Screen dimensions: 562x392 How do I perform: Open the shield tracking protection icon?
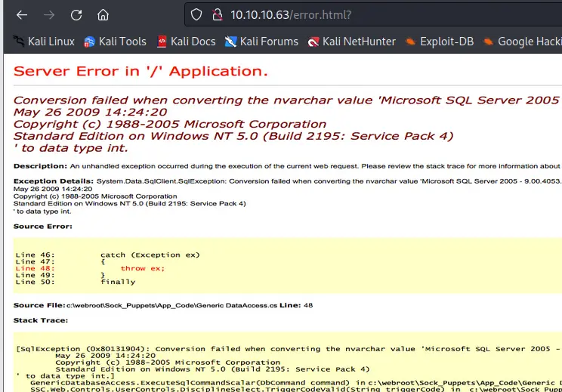pyautogui.click(x=196, y=14)
